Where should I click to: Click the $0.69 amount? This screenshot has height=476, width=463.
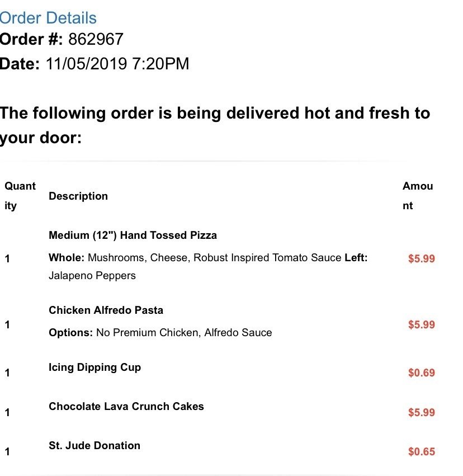(421, 373)
